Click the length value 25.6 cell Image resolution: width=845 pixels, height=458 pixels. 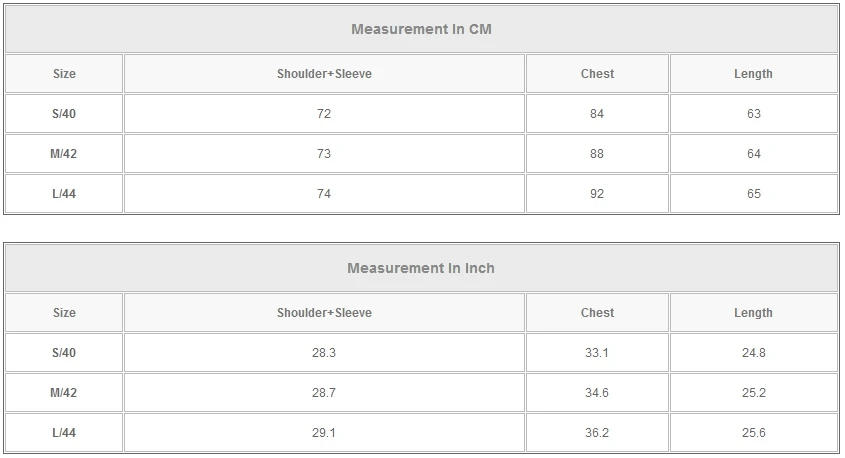pyautogui.click(x=753, y=433)
